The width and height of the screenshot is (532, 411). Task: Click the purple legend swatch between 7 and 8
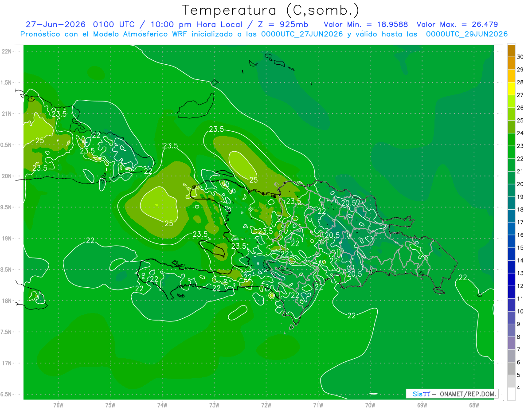511,343
